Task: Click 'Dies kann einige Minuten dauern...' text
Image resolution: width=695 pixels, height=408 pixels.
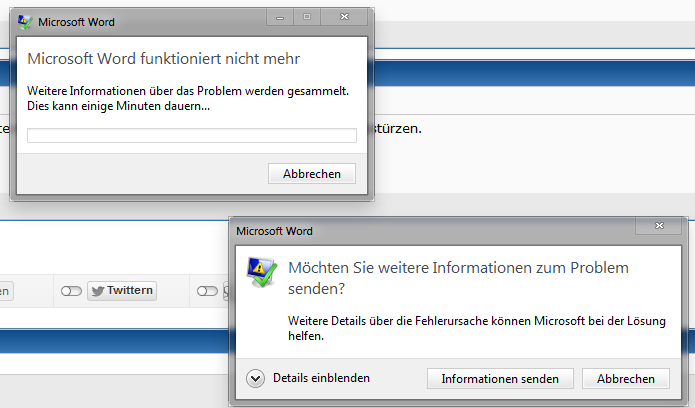Action: (x=118, y=106)
